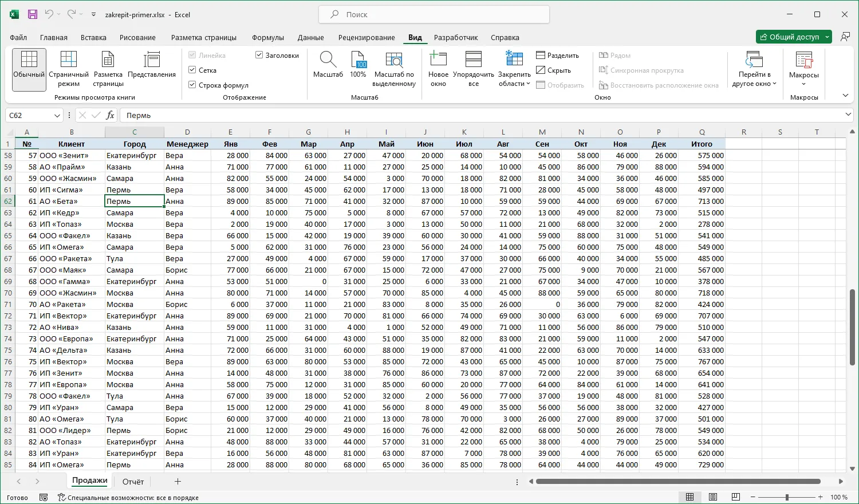Click the fx insert function icon
This screenshot has width=859, height=504.
click(x=111, y=115)
